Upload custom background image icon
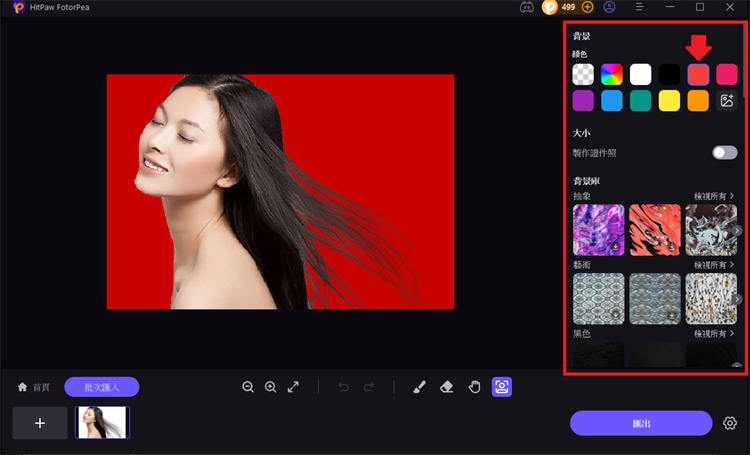Screen dimensions: 750x455 click(727, 101)
